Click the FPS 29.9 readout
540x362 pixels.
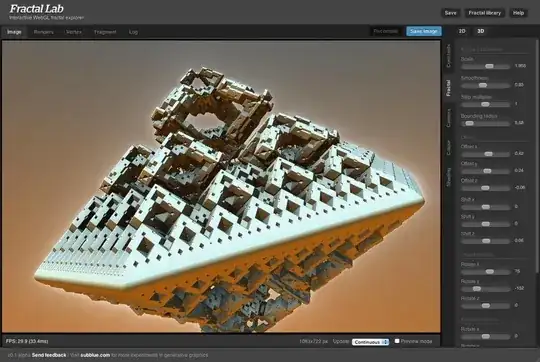(27, 341)
